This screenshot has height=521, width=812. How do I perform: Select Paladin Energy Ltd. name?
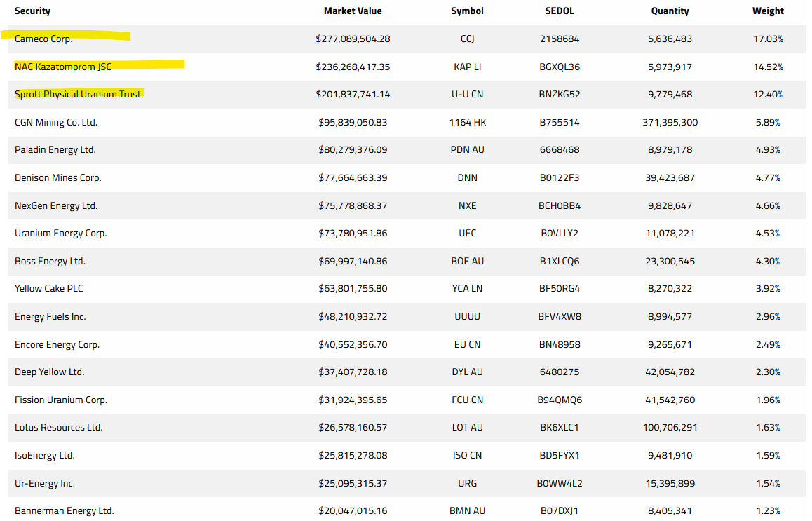point(55,149)
